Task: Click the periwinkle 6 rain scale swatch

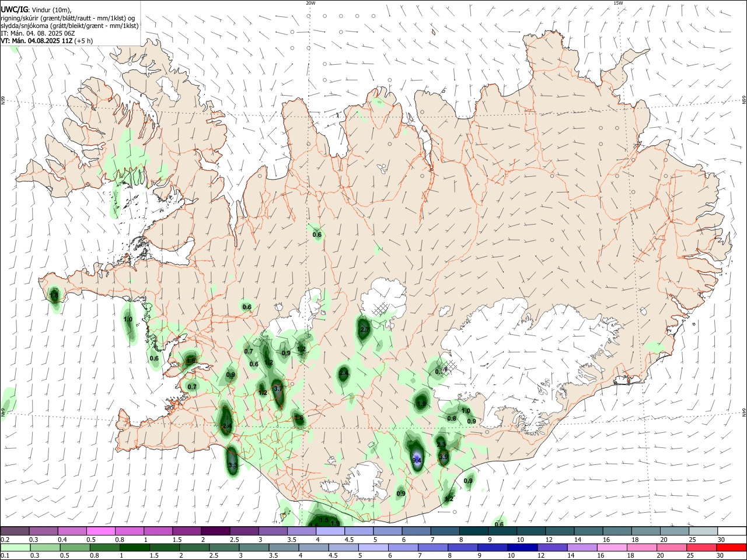Action: click(403, 547)
